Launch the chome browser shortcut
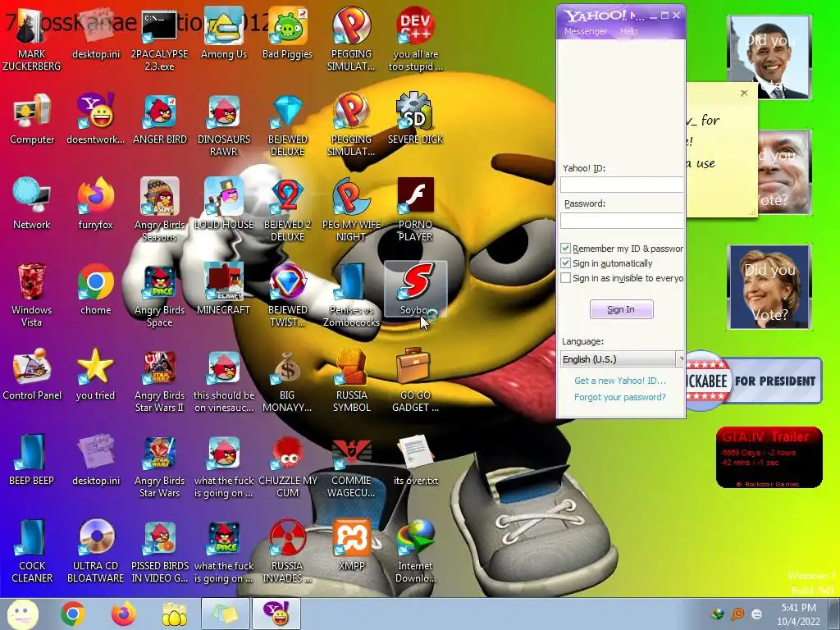Viewport: 840px width, 630px height. [96, 290]
